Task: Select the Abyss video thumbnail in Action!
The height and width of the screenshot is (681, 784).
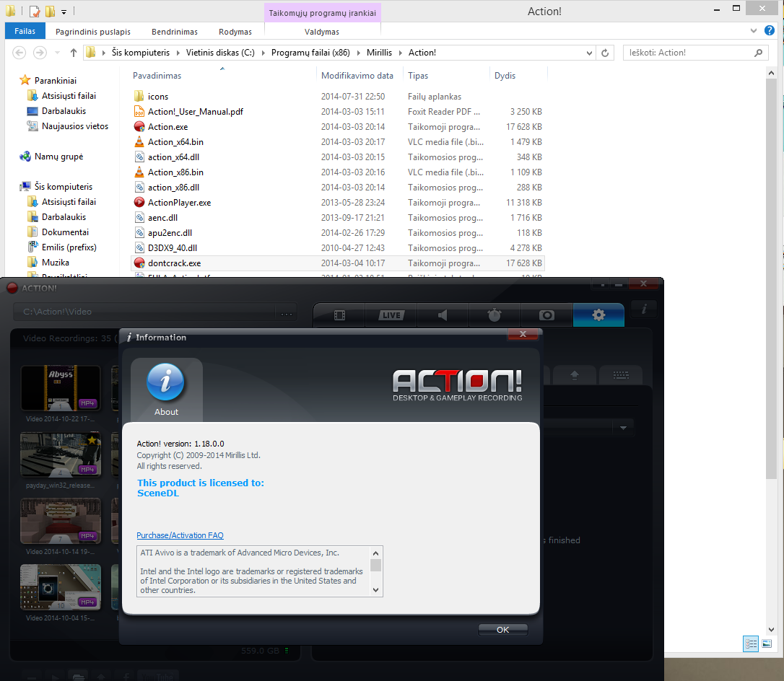Action: tap(61, 388)
